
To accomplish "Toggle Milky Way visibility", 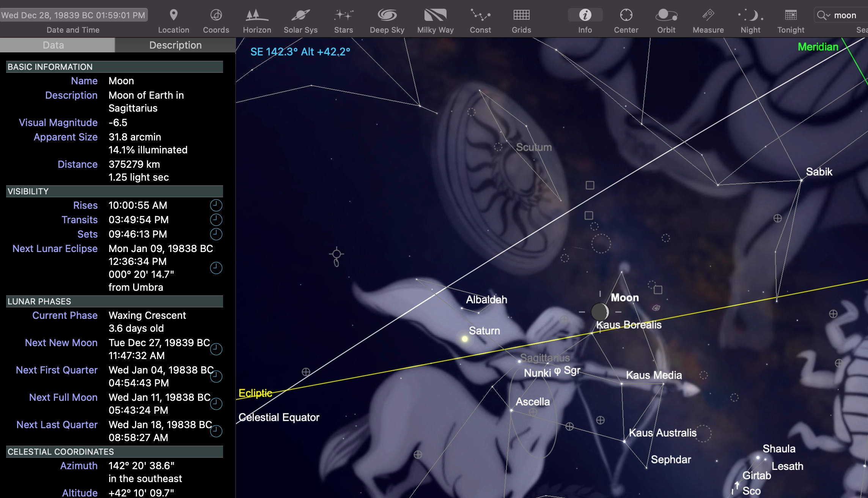I will [435, 16].
